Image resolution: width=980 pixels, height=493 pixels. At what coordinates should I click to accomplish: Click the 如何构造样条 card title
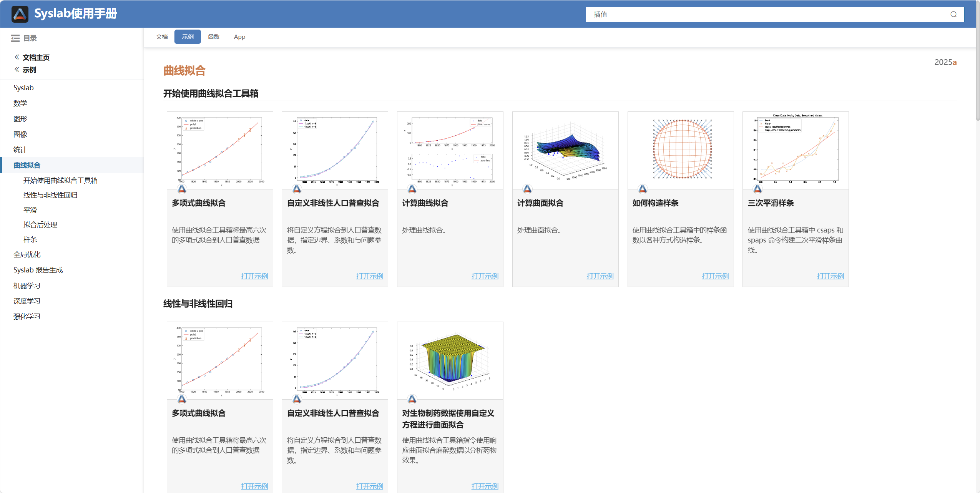click(656, 203)
